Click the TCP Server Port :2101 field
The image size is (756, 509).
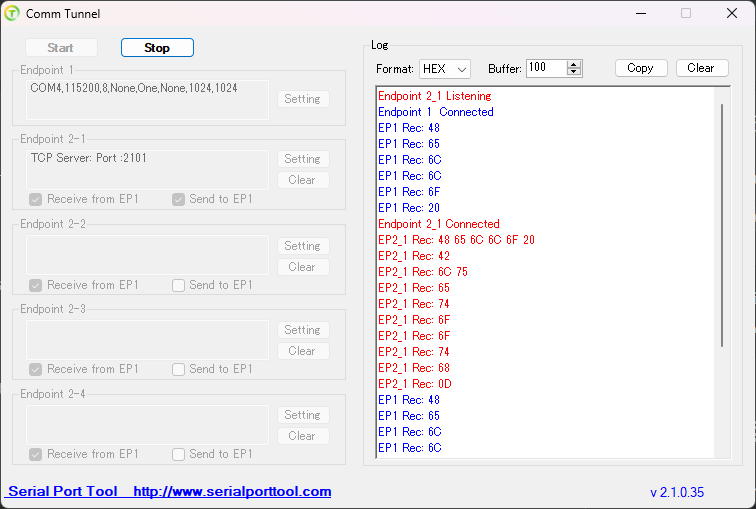click(x=148, y=170)
